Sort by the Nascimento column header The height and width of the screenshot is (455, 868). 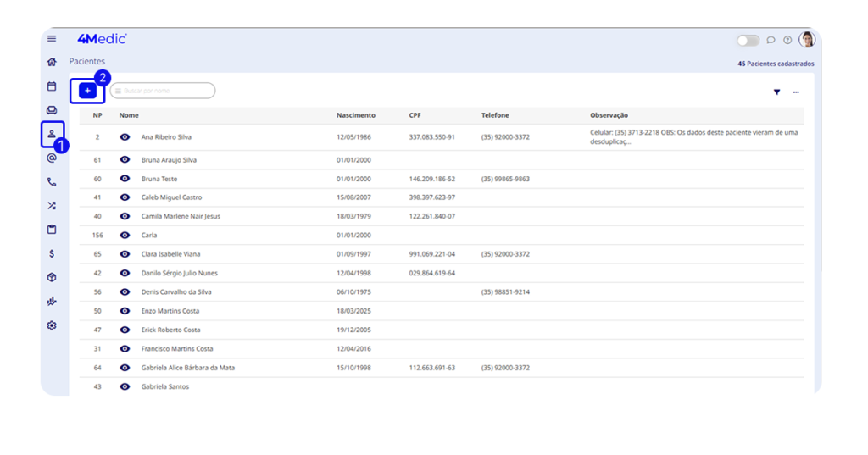(x=355, y=115)
